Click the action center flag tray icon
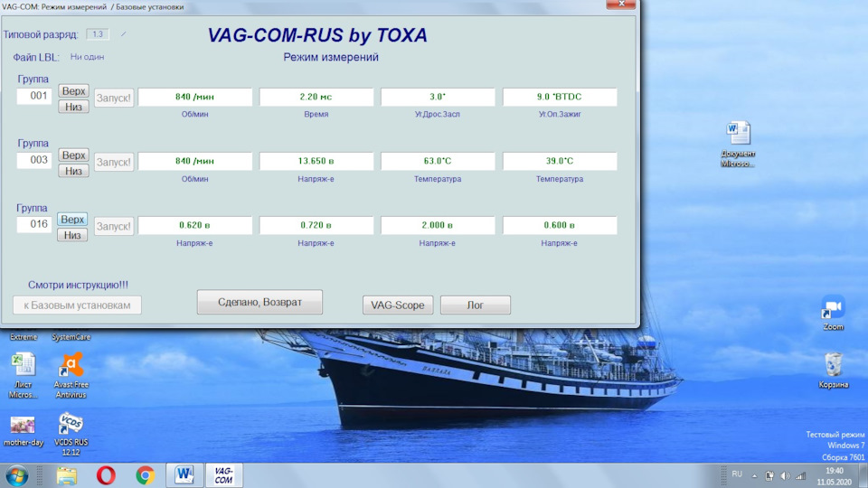The image size is (868, 488). (769, 476)
